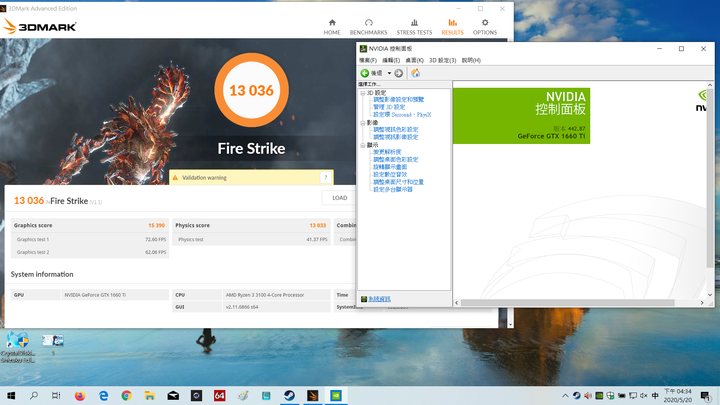Click the taskbar search magnifier

click(x=34, y=395)
